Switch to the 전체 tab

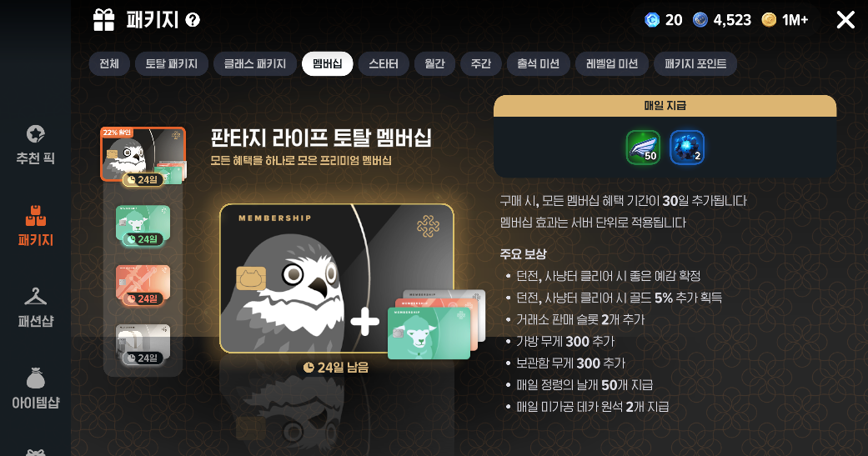109,63
